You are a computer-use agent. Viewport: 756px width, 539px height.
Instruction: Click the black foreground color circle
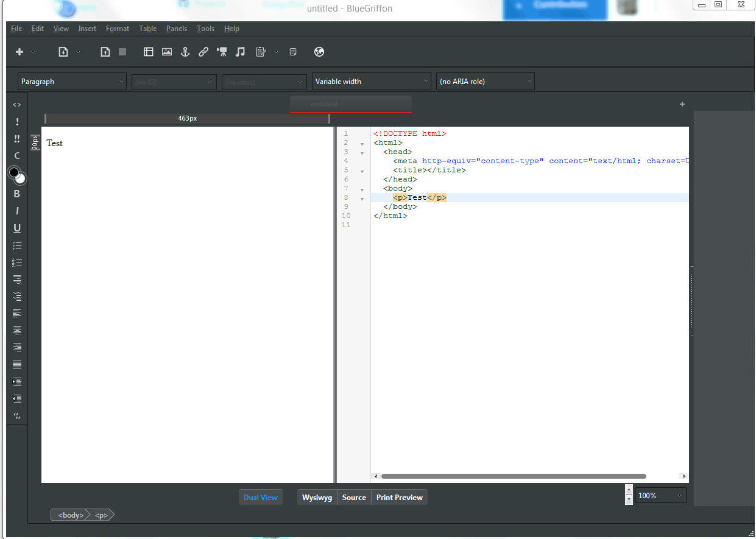click(x=13, y=172)
